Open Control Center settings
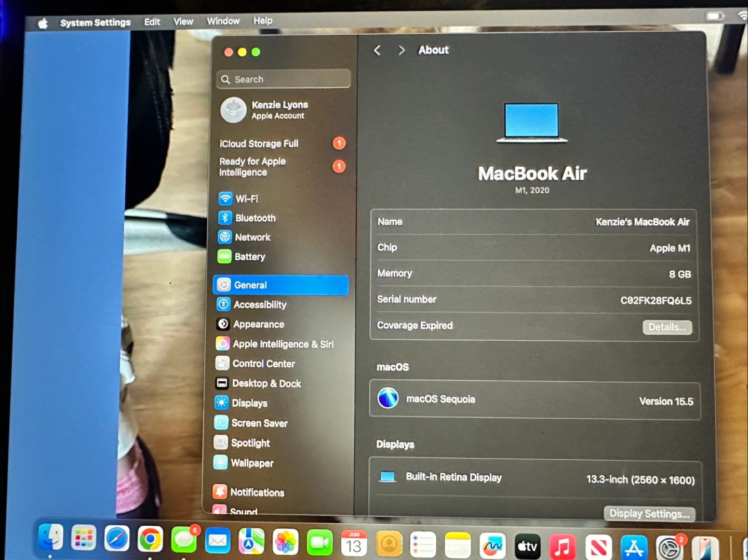Viewport: 748px width, 560px height. (x=256, y=364)
